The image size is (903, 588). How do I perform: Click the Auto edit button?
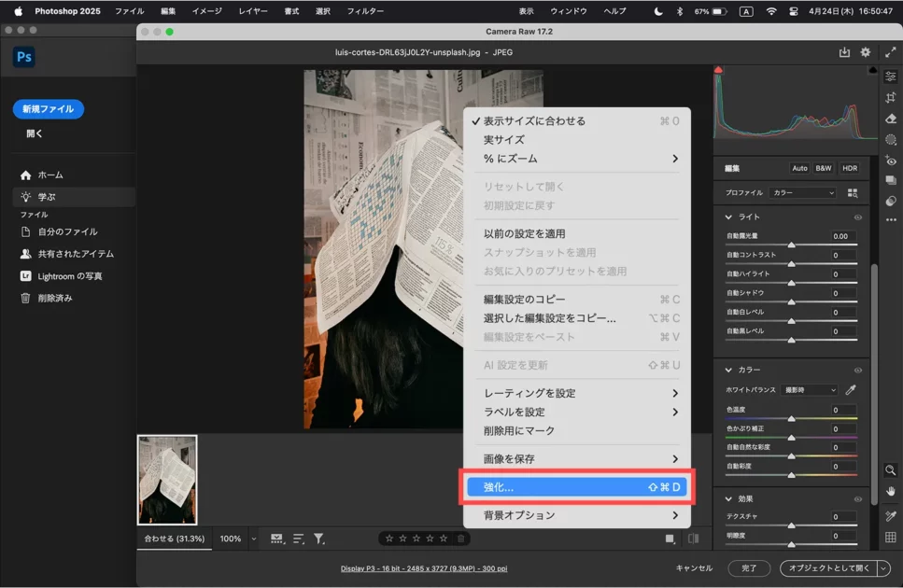coord(799,168)
